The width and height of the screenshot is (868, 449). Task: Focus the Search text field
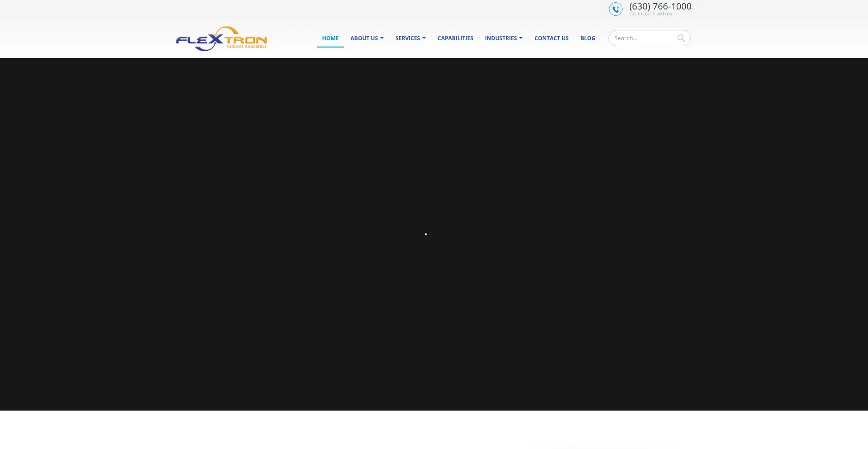(642, 38)
